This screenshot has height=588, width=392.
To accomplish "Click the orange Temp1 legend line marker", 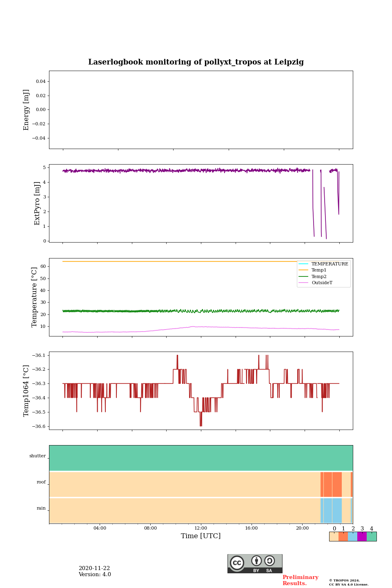I will (x=303, y=270).
